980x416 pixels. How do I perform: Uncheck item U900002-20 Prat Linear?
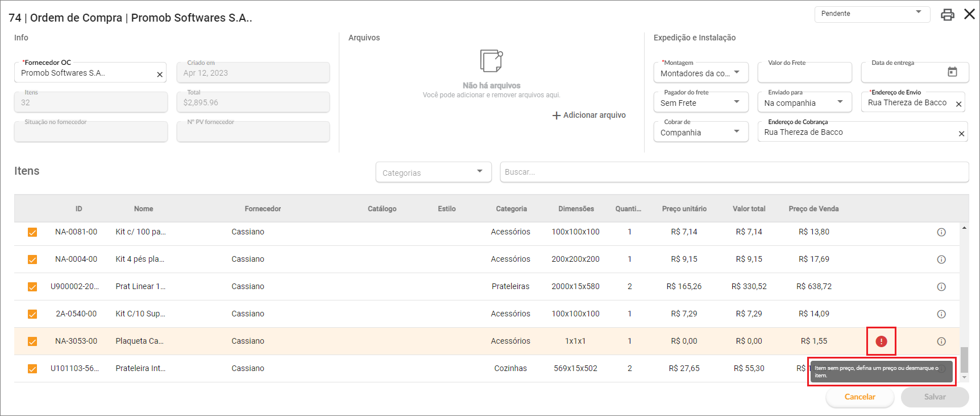coord(32,287)
